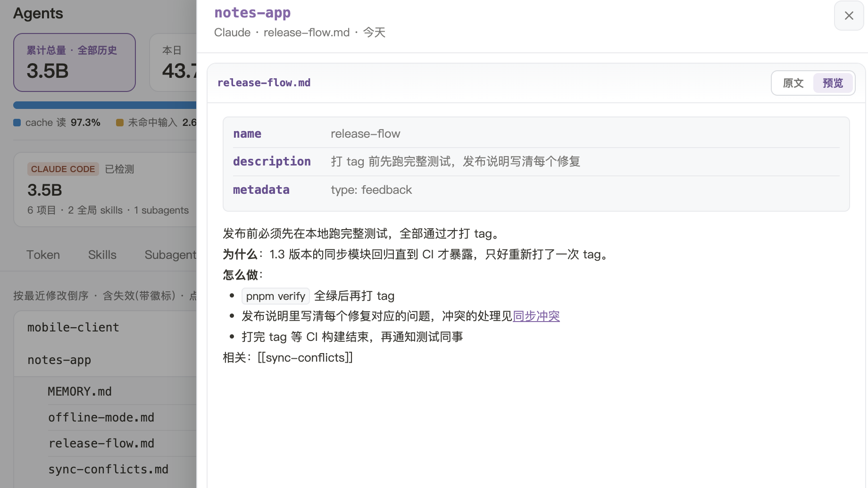Collapse the notes-app project row
The height and width of the screenshot is (488, 868).
tap(105, 360)
